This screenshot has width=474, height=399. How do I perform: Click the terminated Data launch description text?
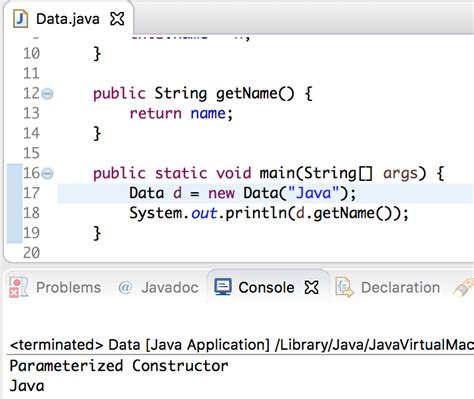pos(242,344)
